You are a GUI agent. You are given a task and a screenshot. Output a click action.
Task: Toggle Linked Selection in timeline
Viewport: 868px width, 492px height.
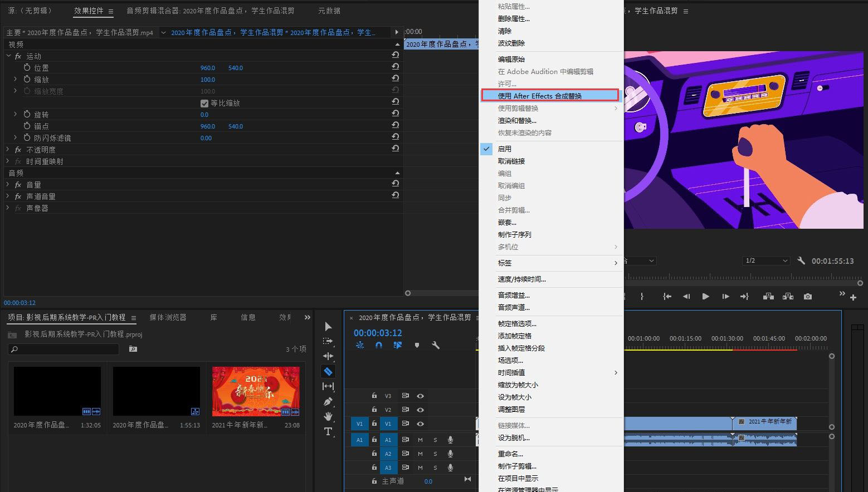[x=398, y=345]
